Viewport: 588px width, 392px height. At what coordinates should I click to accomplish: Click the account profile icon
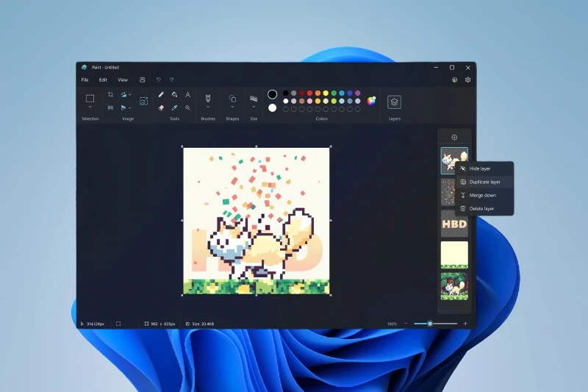coord(454,79)
